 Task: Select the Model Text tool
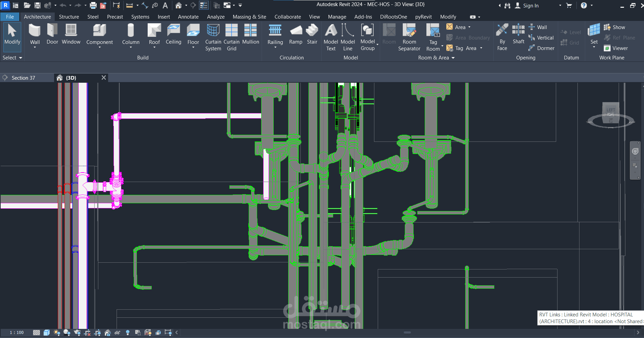331,37
